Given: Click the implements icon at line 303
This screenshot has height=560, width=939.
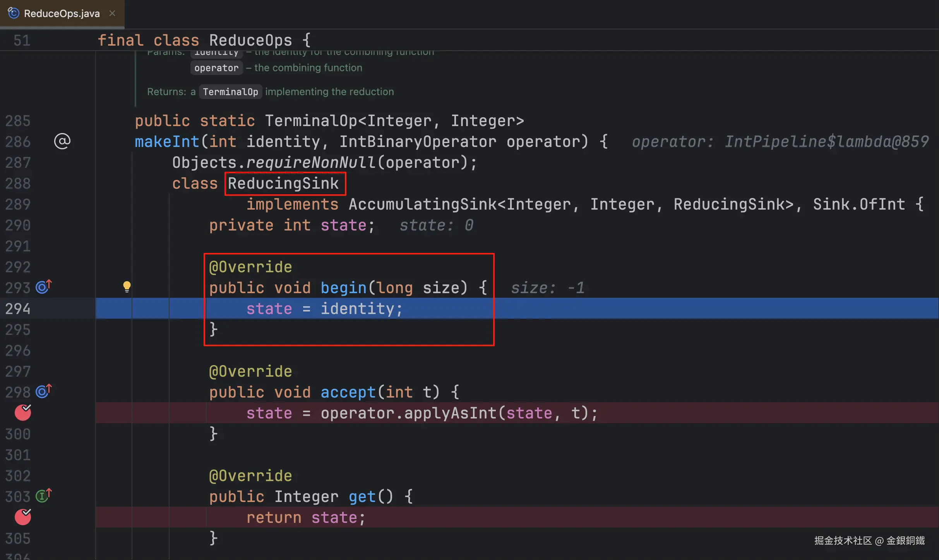Looking at the screenshot, I should 43,496.
